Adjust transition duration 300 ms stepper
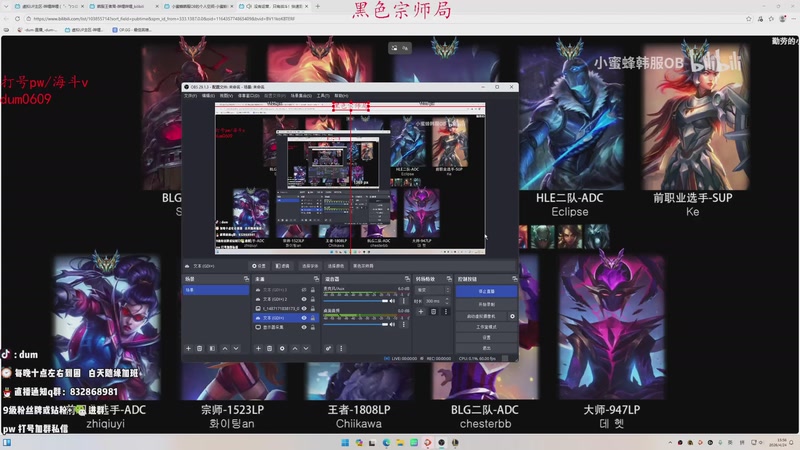Viewport: 800px width, 450px height. coord(445,300)
